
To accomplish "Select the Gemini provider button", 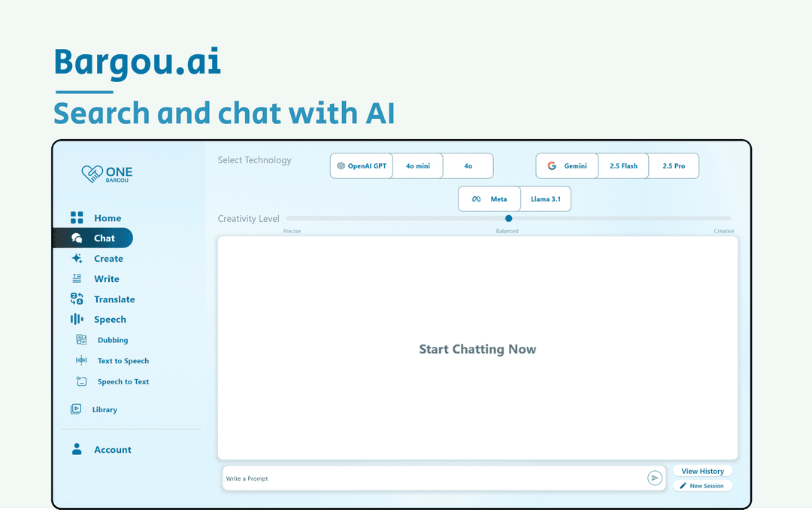I will [x=567, y=165].
